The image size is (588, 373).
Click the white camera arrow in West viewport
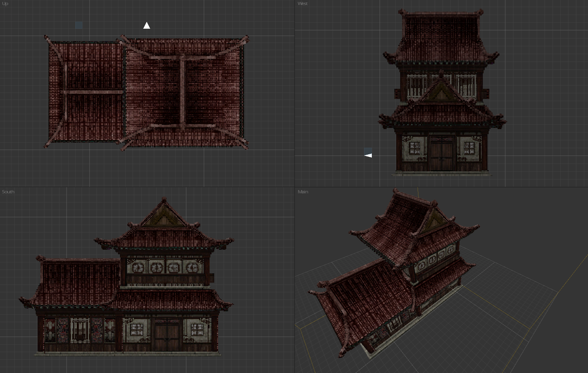click(368, 155)
